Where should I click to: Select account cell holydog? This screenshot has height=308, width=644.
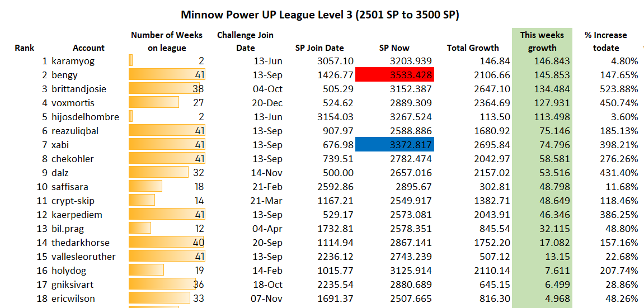point(69,271)
